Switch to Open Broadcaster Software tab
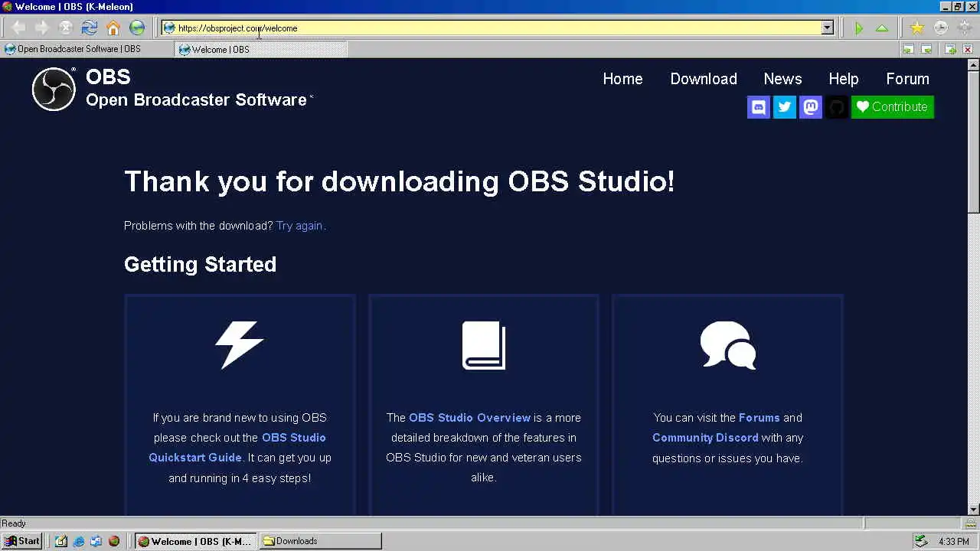Viewport: 980px width, 551px height. pyautogui.click(x=86, y=49)
